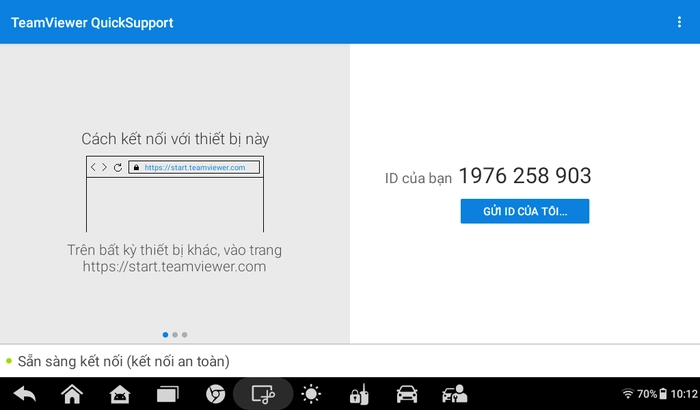
Task: Tap the Wi-Fi status icon
Action: [x=628, y=393]
